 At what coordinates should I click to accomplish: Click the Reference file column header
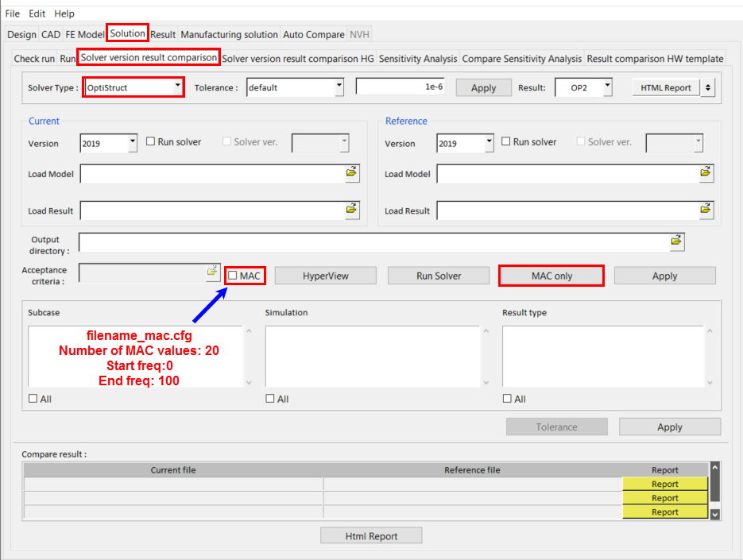coord(473,470)
